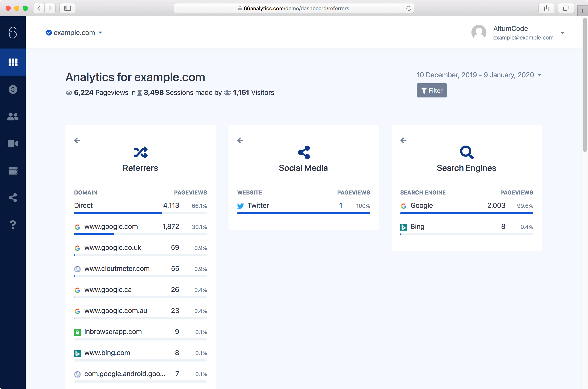Select the Twitter social media entry
The width and height of the screenshot is (588, 389).
[x=258, y=205]
